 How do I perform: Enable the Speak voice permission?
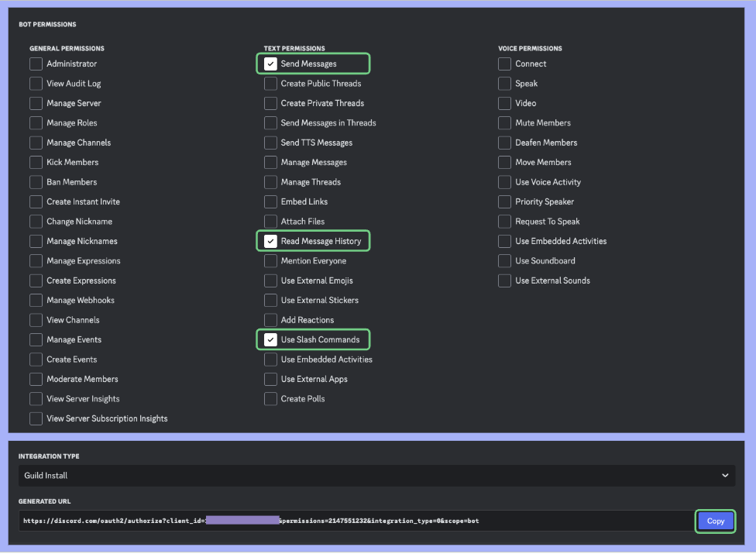tap(505, 84)
